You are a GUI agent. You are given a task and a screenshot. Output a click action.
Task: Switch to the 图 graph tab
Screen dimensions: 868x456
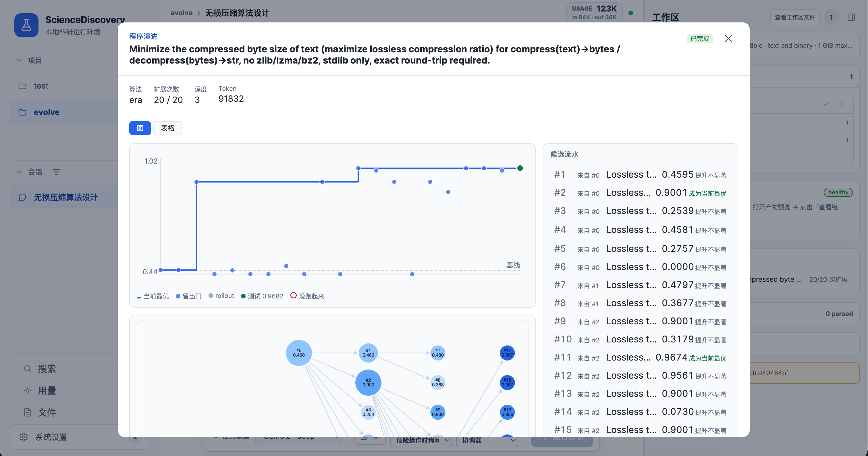pos(140,128)
